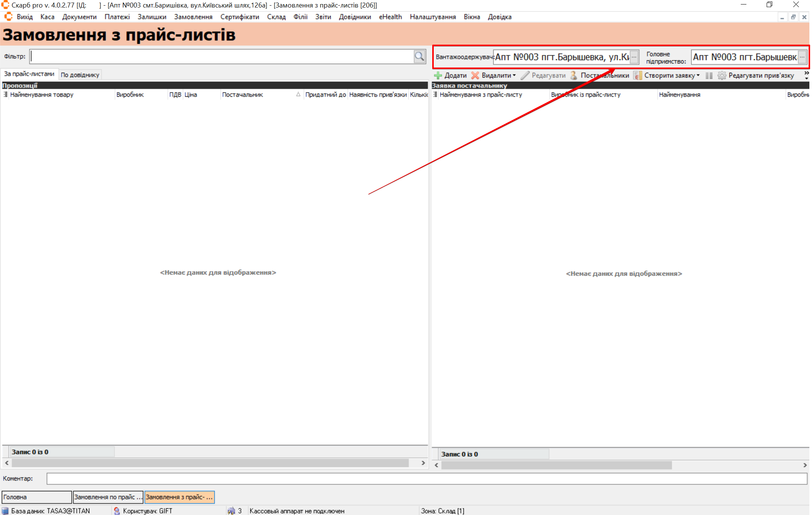Open the Головне підприємство ellipsis selector

coord(802,57)
